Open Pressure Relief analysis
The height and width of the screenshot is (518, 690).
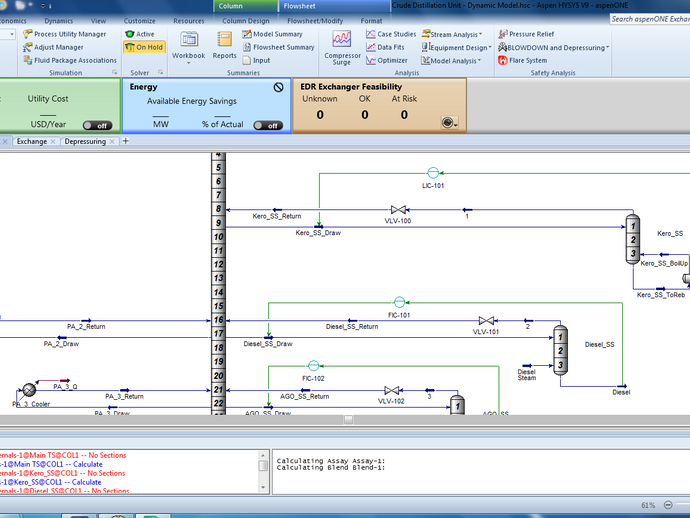(x=526, y=34)
